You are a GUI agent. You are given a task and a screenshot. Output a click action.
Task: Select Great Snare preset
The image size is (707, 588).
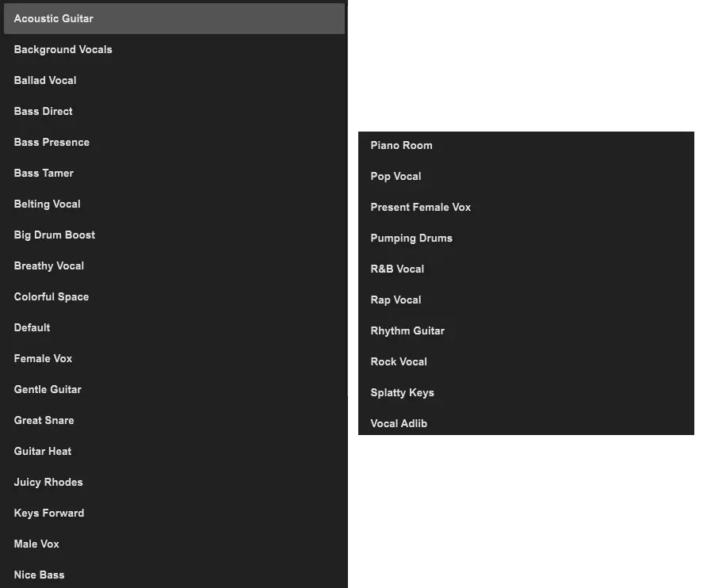(x=44, y=420)
